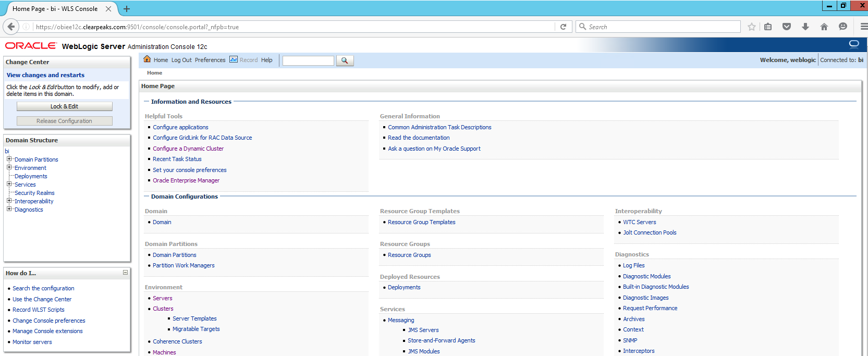Open Oracle Enterprise Manager link
Image resolution: width=868 pixels, height=356 pixels.
click(186, 180)
